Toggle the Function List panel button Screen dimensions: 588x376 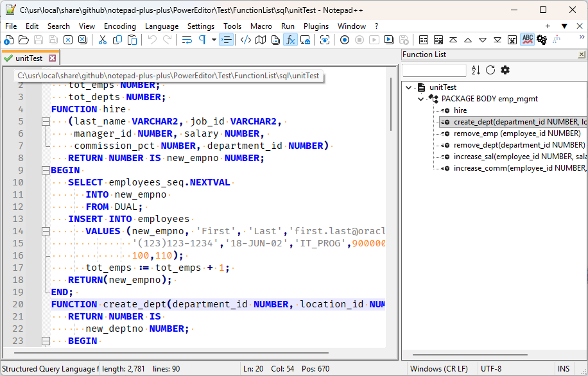coord(290,40)
